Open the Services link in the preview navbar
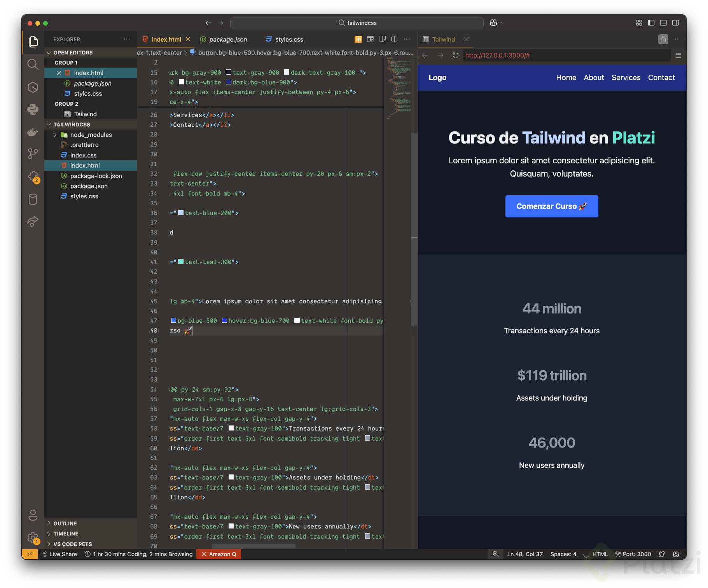Viewport: 708px width, 588px height. pyautogui.click(x=626, y=77)
